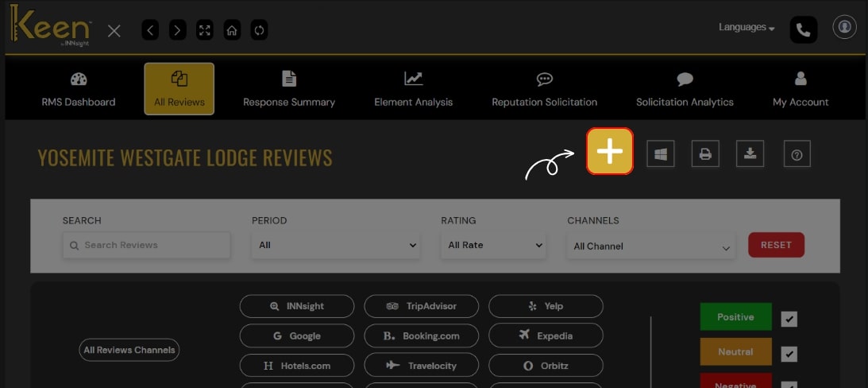Filter by the Orbitz channel
The image size is (868, 388).
coord(546,366)
